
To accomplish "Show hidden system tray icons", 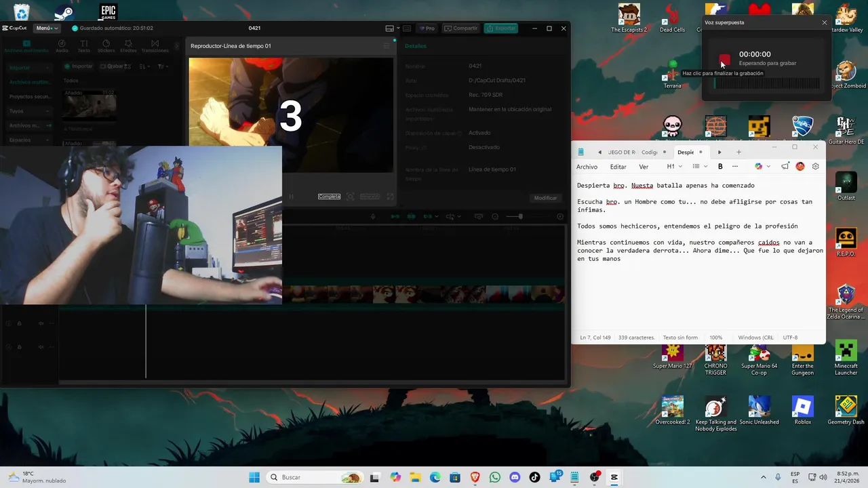I will tap(763, 477).
